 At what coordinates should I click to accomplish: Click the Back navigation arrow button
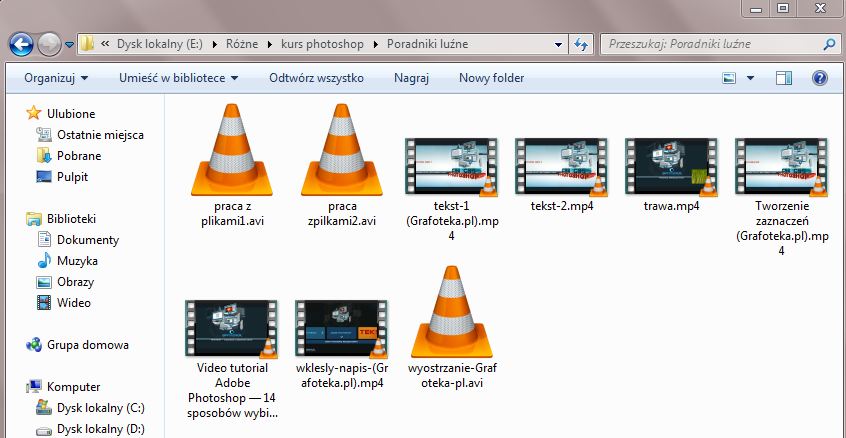point(21,44)
